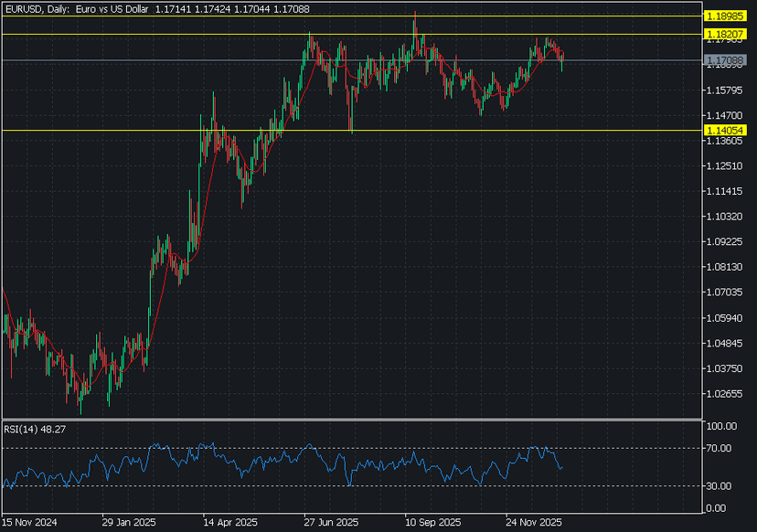The image size is (757, 532).
Task: Click the RSI 30.00 level label
Action: click(x=720, y=485)
